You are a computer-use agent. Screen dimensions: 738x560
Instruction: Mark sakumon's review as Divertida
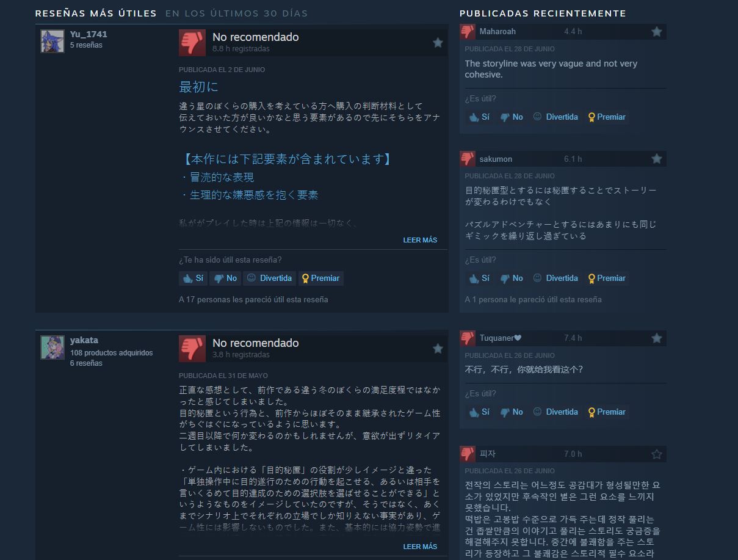(x=555, y=278)
